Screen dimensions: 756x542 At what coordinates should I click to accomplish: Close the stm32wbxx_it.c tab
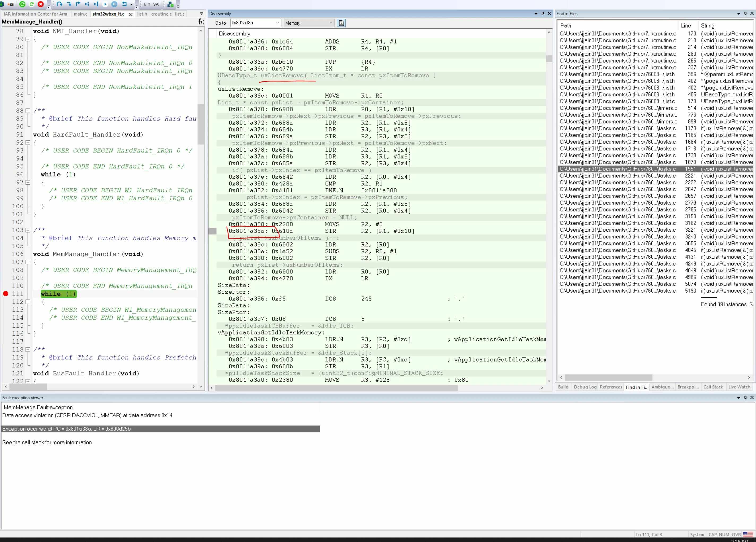point(131,14)
